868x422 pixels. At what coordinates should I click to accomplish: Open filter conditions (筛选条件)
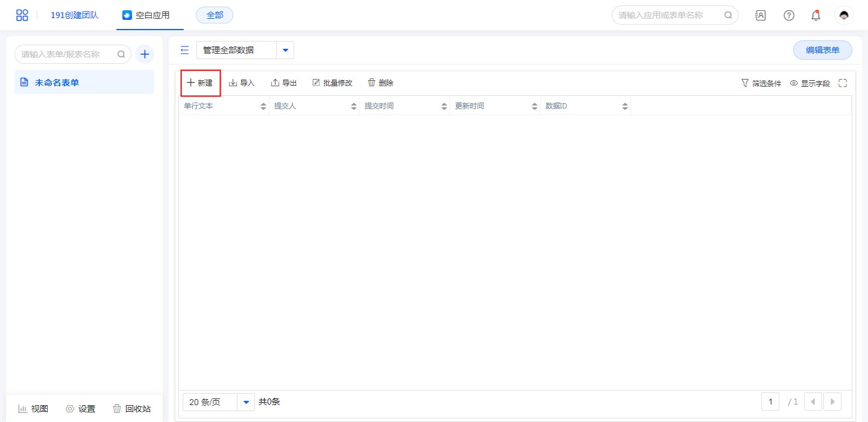761,83
